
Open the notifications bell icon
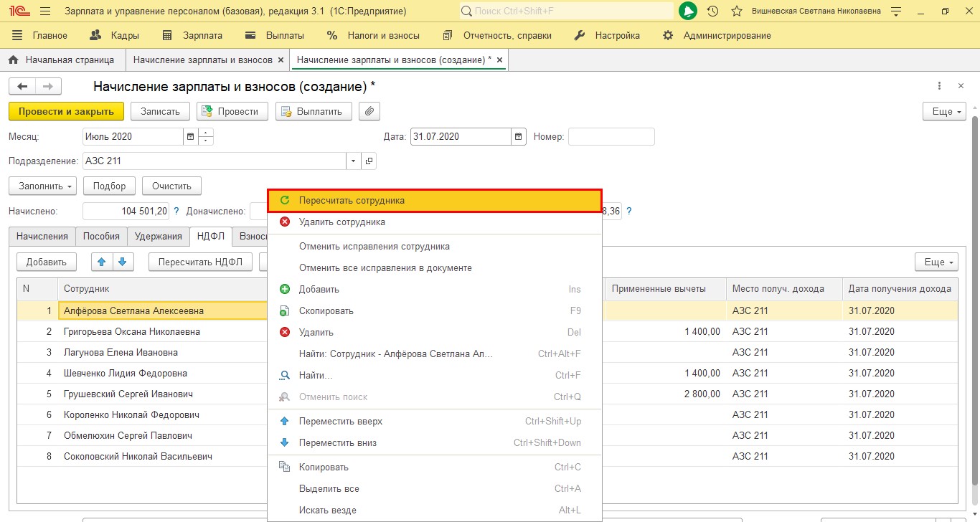688,11
